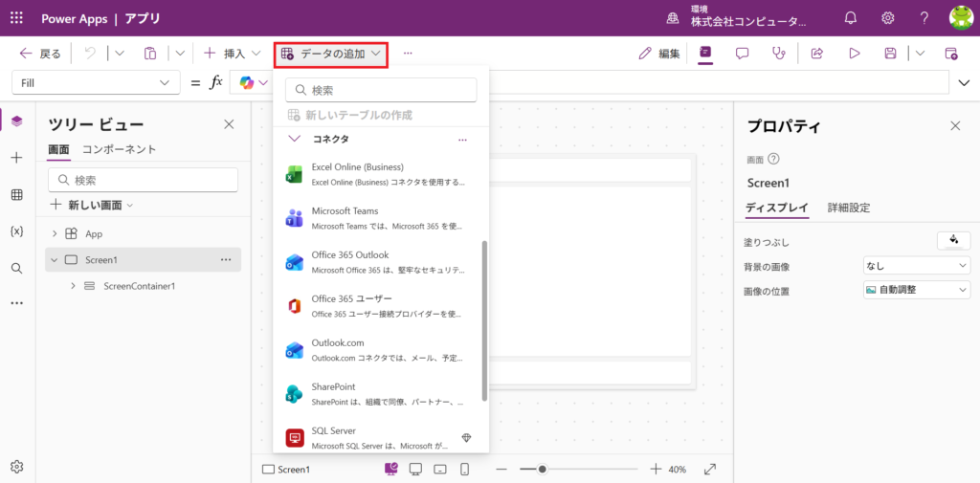Open the comments speech bubble icon
Viewport: 980px width, 483px height.
742,54
